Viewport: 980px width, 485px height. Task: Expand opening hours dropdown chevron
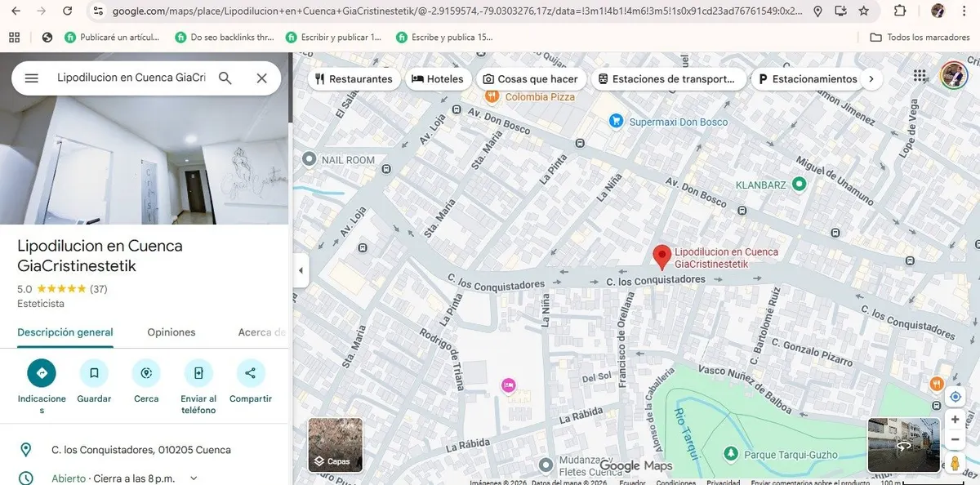tap(194, 478)
